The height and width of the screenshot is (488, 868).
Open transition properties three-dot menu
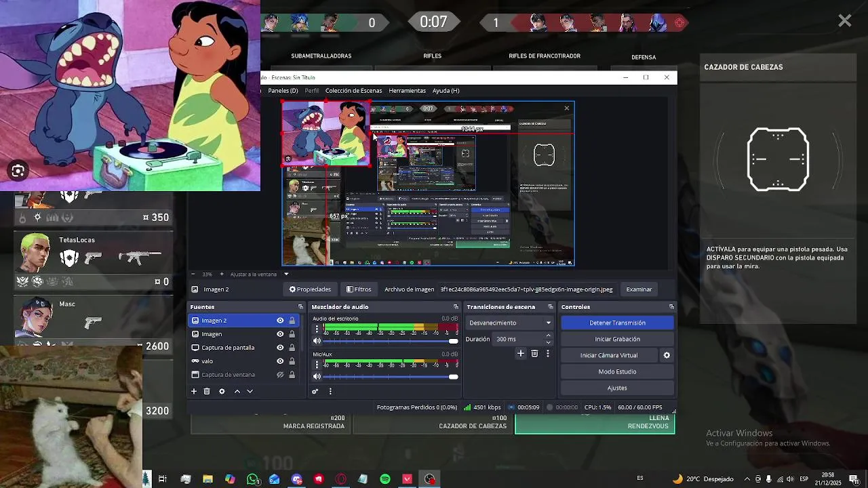click(x=548, y=353)
